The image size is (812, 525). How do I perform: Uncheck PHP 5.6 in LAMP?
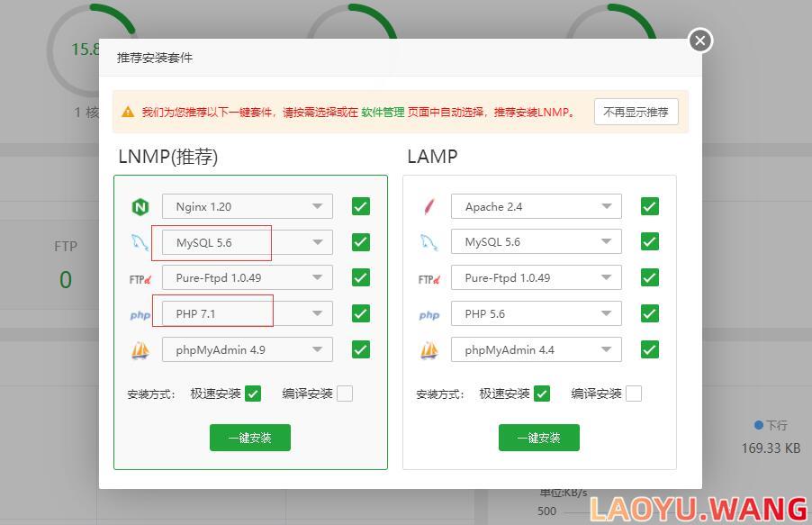(x=650, y=313)
